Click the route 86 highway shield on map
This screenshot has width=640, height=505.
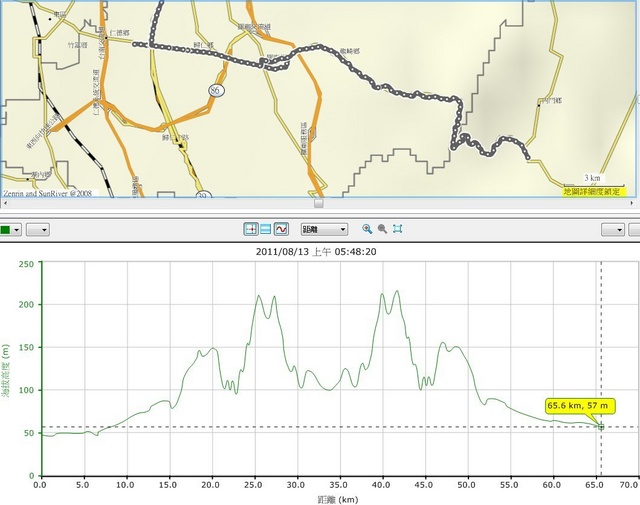click(216, 90)
